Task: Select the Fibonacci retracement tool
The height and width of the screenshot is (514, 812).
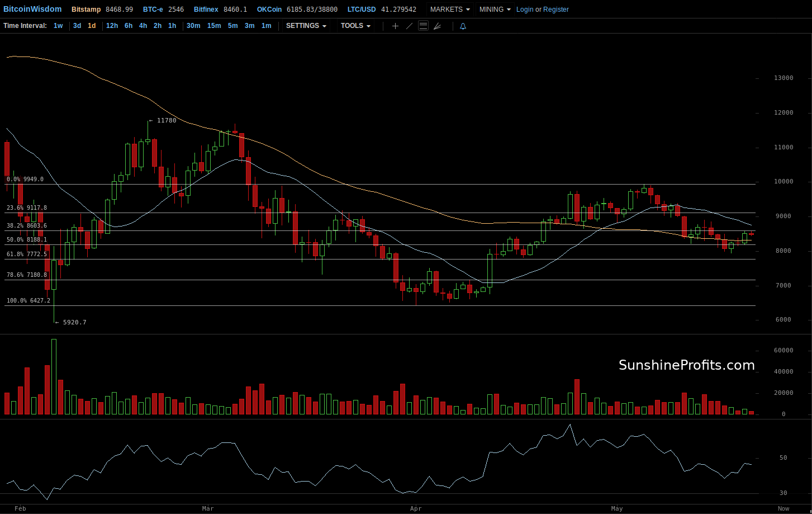Action: coord(423,26)
